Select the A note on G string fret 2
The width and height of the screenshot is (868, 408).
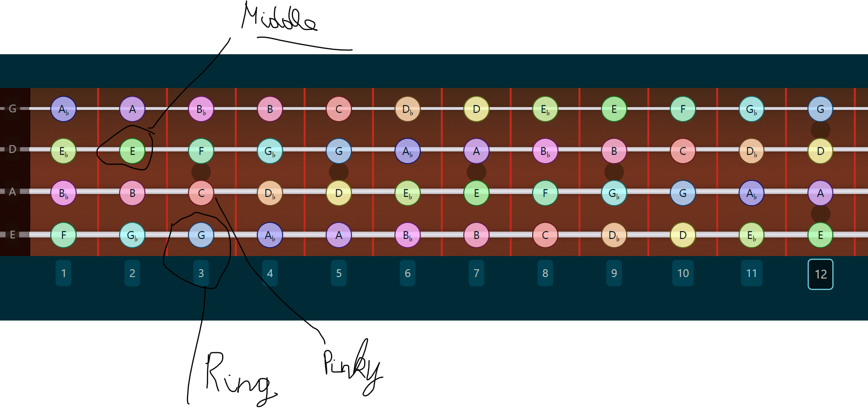coord(132,109)
